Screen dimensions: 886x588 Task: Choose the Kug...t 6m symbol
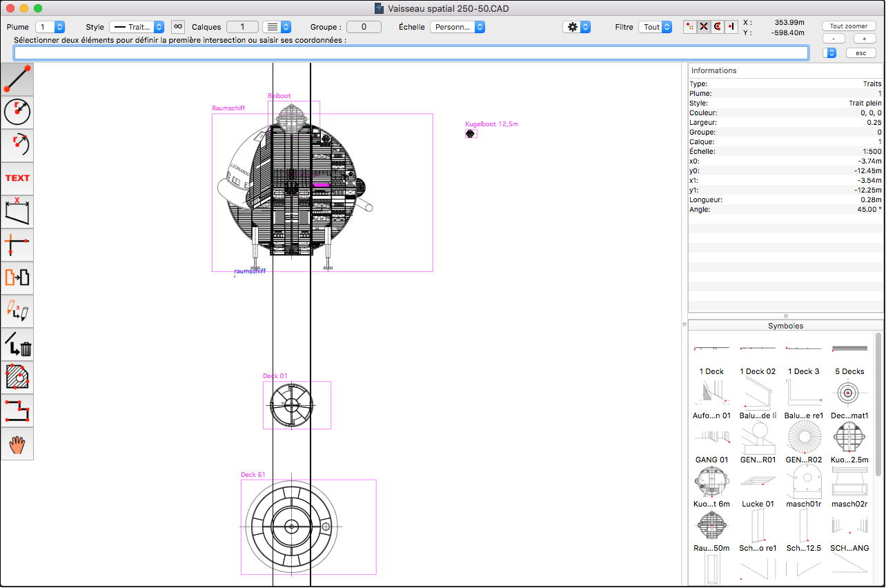coord(711,486)
